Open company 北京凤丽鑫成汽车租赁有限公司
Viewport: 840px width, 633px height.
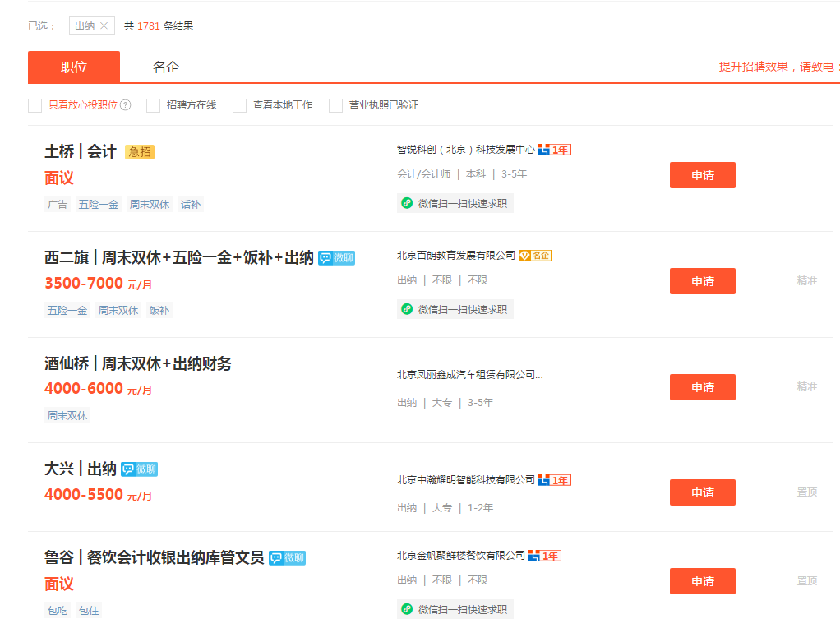click(x=470, y=375)
